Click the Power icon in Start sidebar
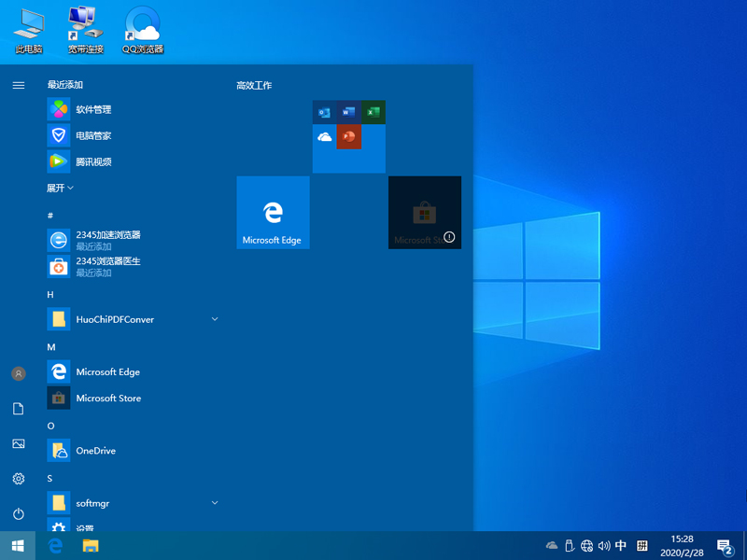 (19, 513)
